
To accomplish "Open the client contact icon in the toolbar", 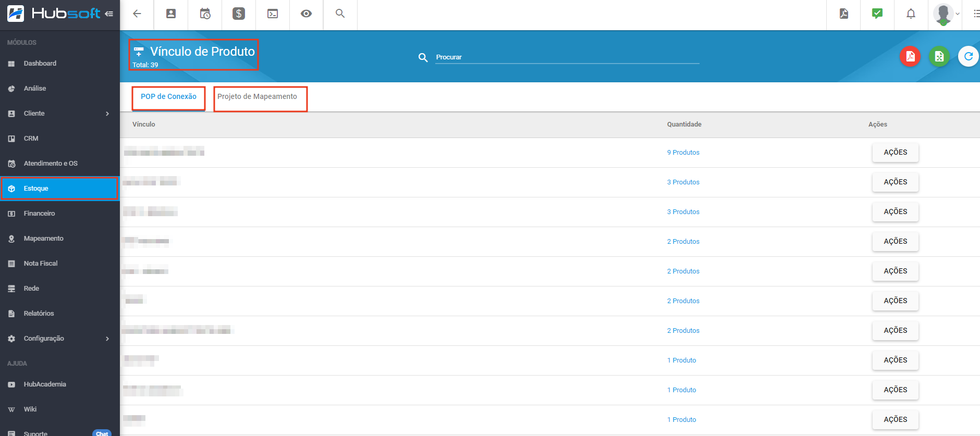I will [x=171, y=14].
